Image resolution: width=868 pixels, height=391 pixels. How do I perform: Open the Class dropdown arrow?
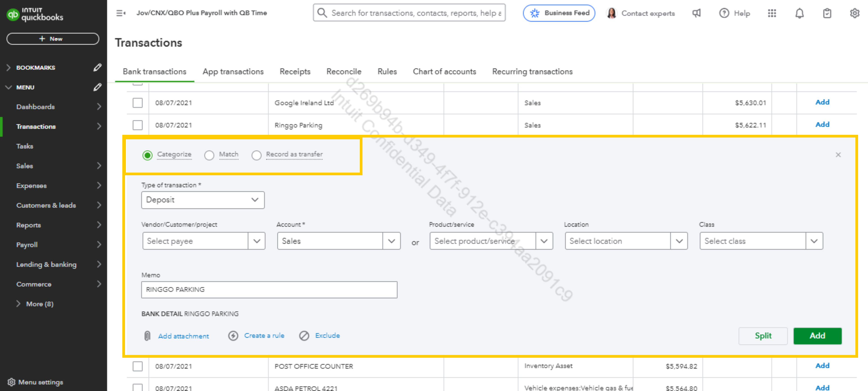(x=814, y=241)
